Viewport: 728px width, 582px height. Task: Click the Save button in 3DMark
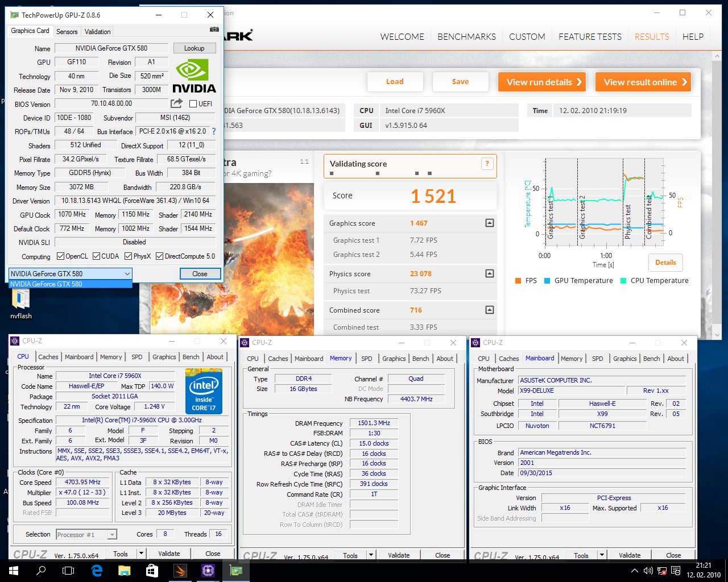pos(461,82)
